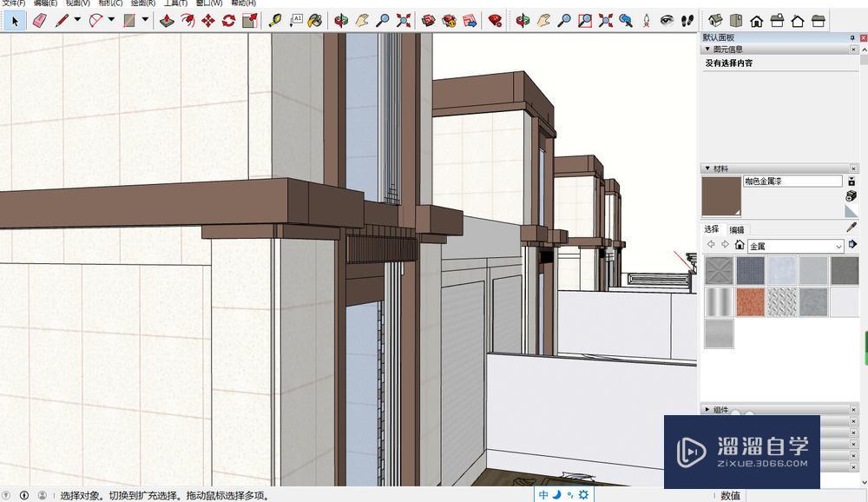Open the line tool dropdown arrow
The height and width of the screenshot is (502, 868).
pos(77,19)
